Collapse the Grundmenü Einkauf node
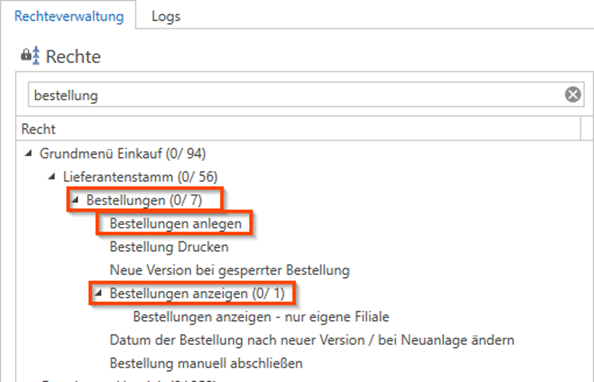Image resolution: width=594 pixels, height=382 pixels. tap(28, 153)
